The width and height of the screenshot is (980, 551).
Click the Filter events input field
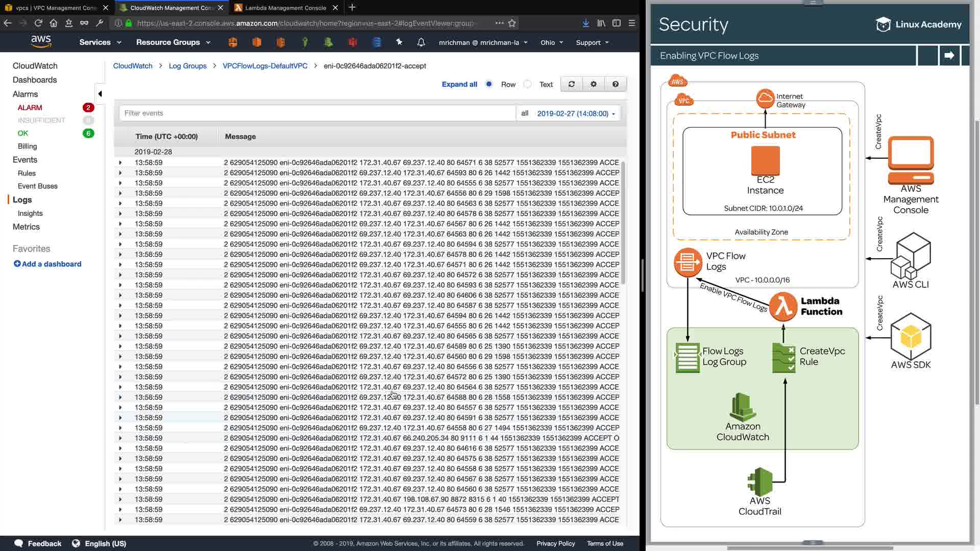pyautogui.click(x=316, y=113)
